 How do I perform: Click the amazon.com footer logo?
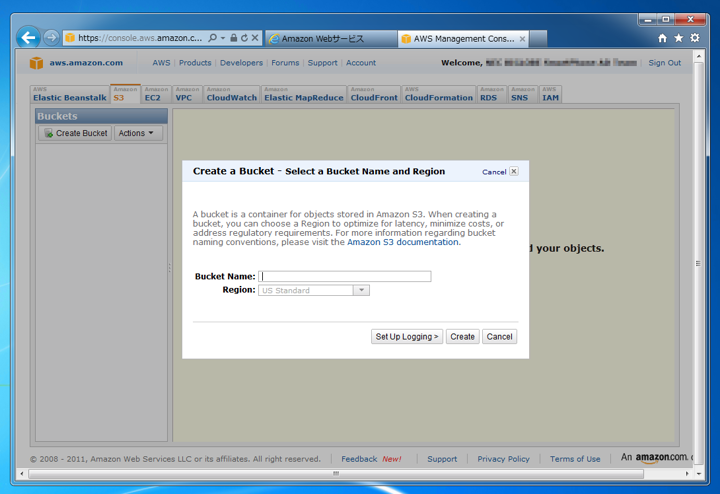662,457
